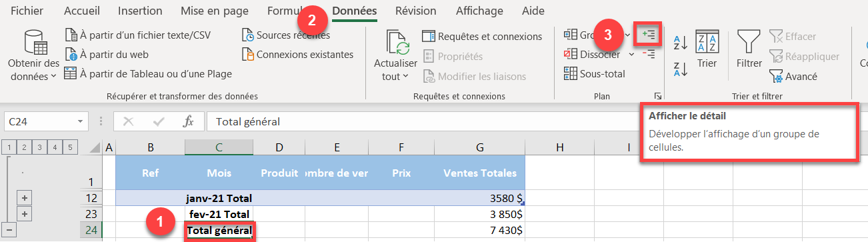Open the Name Box dropdown arrow
The width and height of the screenshot is (868, 242).
click(x=81, y=121)
